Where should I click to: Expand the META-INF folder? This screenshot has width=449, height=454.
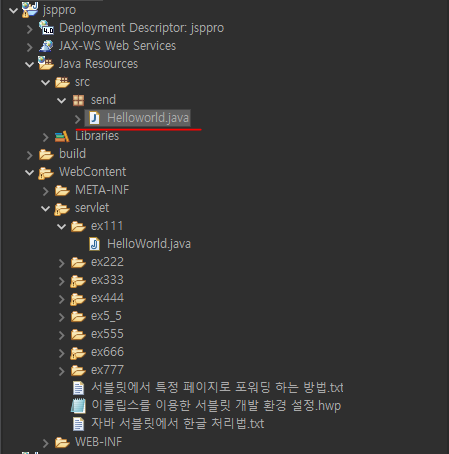click(x=46, y=191)
